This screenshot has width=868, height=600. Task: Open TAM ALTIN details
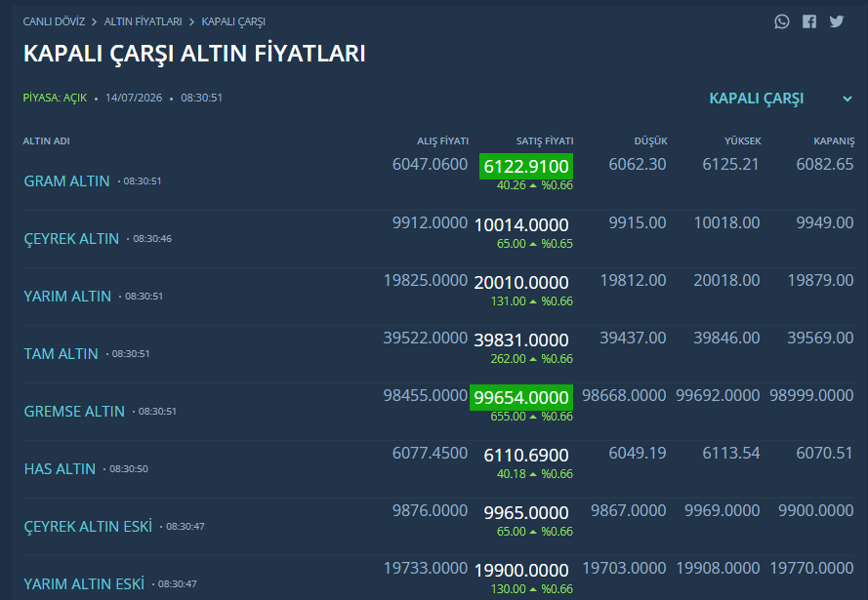pos(61,353)
